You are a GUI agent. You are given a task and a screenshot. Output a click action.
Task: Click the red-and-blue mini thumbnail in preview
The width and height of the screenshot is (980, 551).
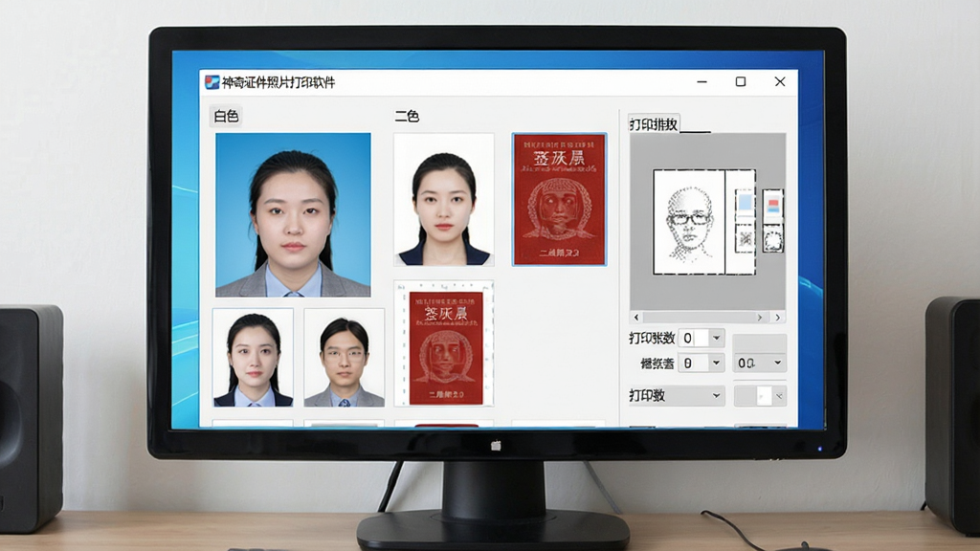point(773,205)
